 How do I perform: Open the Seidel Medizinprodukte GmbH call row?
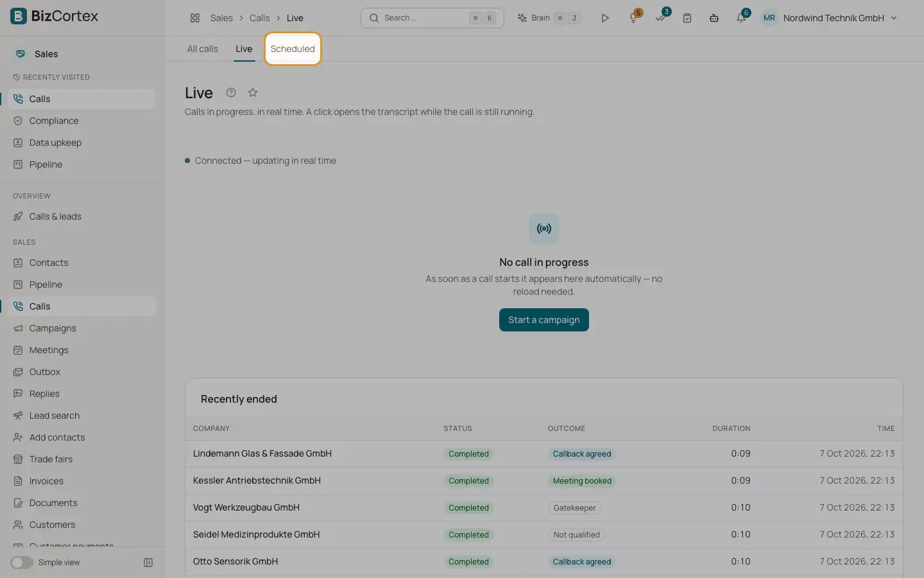tap(544, 535)
